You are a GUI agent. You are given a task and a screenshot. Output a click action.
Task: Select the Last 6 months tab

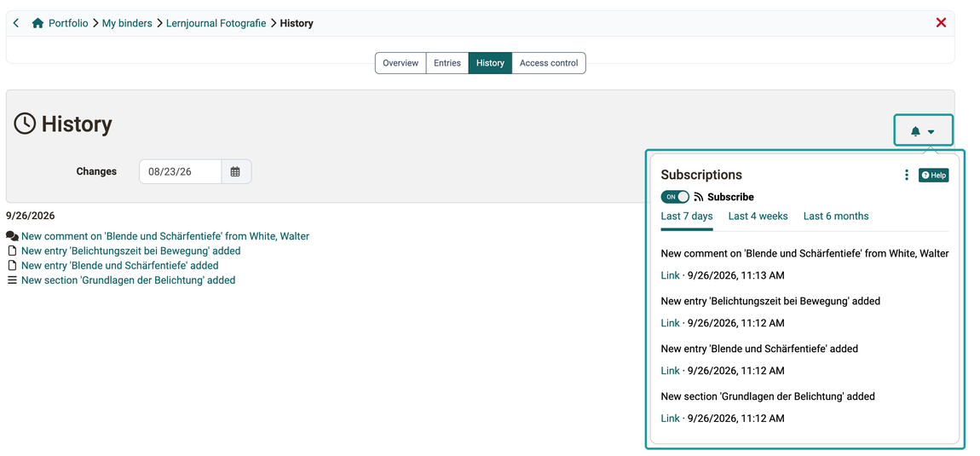(836, 216)
